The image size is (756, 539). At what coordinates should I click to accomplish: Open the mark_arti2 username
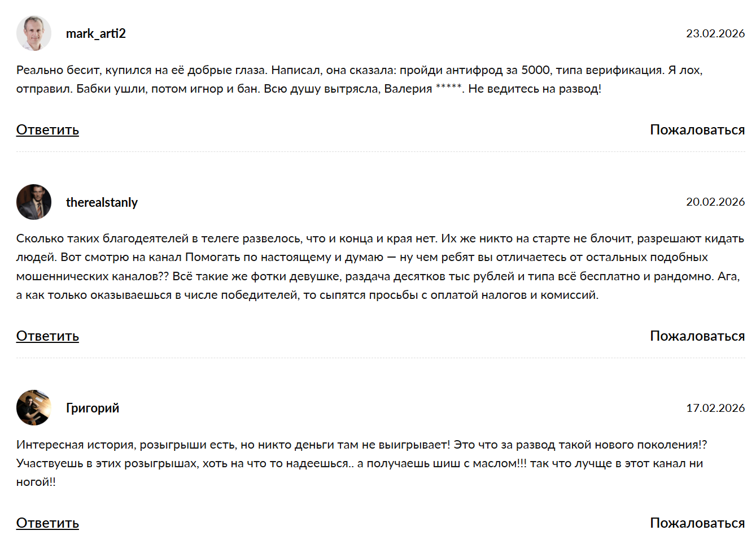tap(96, 33)
